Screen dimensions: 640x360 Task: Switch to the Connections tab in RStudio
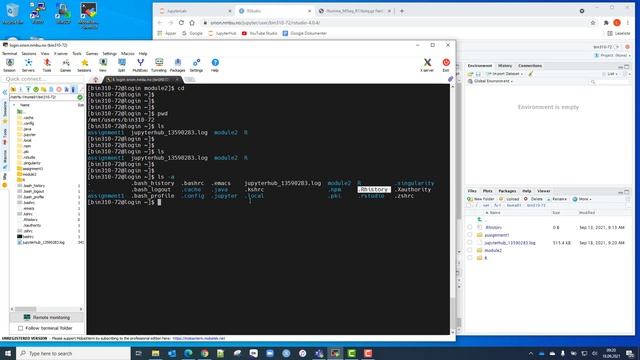pyautogui.click(x=530, y=66)
